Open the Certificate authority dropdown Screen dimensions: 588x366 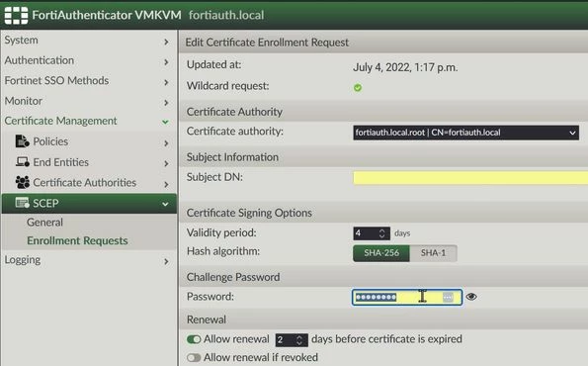pos(465,133)
